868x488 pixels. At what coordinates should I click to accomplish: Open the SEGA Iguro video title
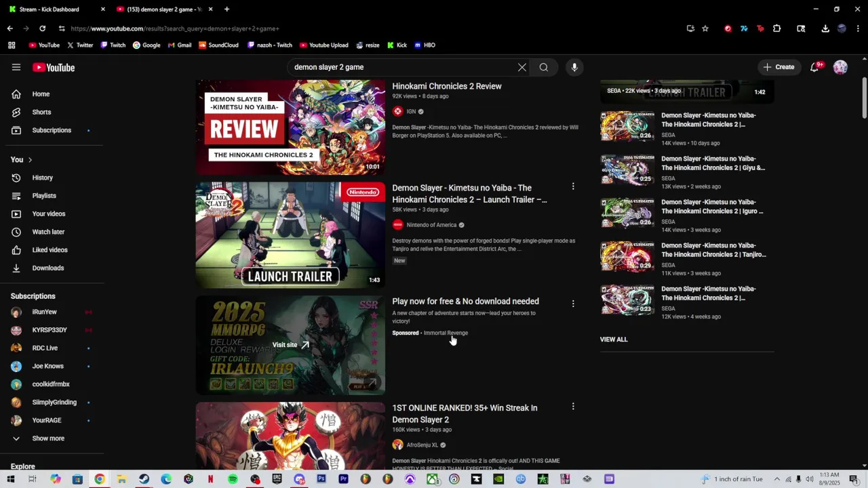pos(713,207)
